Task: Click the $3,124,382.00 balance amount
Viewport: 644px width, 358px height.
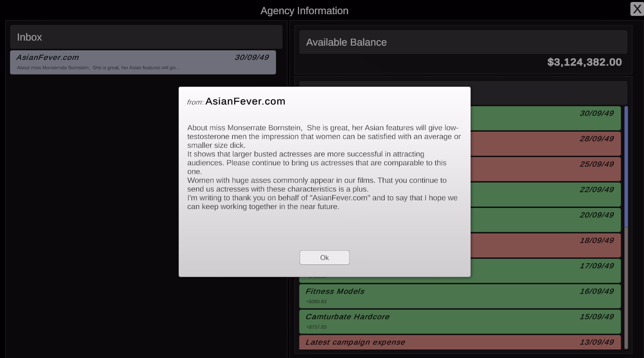Action: click(584, 62)
